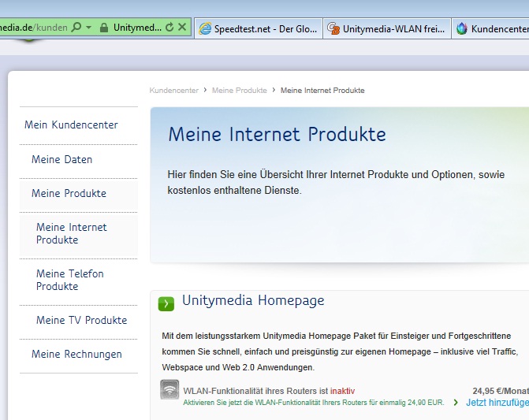Click the Unitymedia site identity label
The width and height of the screenshot is (529, 420).
pos(137,28)
